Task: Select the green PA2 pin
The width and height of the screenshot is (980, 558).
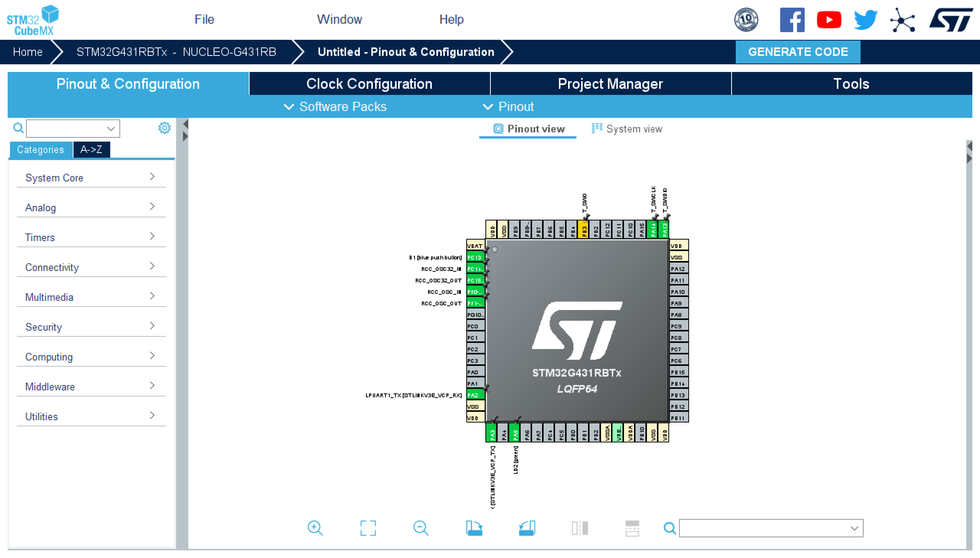Action: point(475,395)
